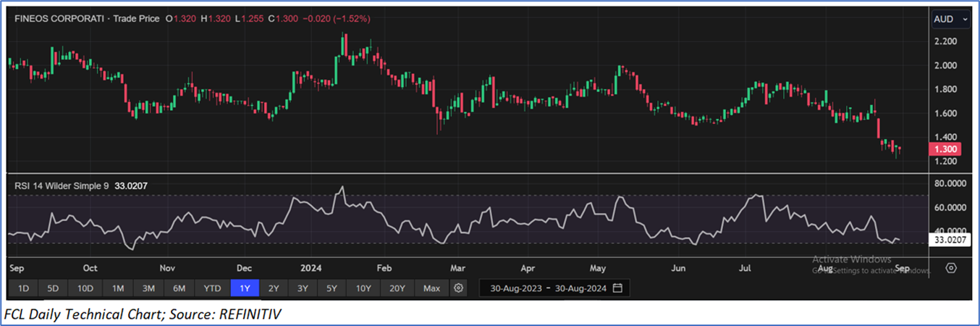980x326 pixels.
Task: Select the YTD range button
Action: click(x=212, y=288)
